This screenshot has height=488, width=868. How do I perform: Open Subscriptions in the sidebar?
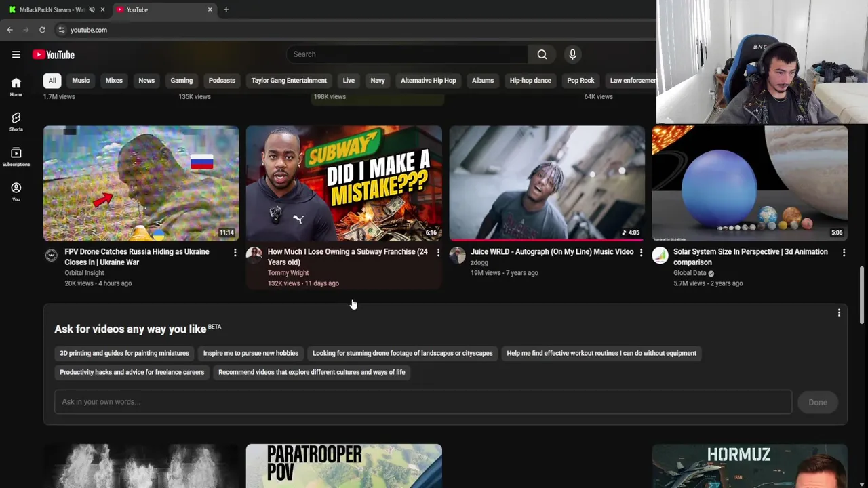(16, 157)
